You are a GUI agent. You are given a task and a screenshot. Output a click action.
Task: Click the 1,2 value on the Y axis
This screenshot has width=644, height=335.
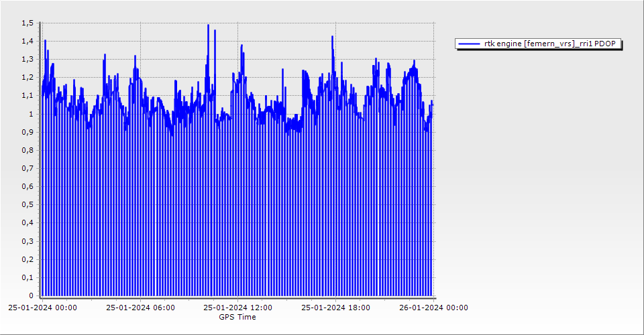click(x=27, y=78)
